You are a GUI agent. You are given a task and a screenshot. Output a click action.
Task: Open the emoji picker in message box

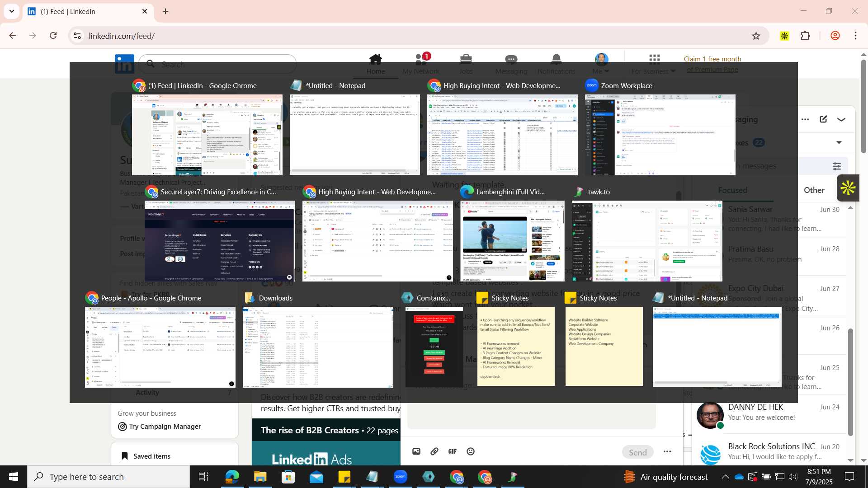pos(471,451)
